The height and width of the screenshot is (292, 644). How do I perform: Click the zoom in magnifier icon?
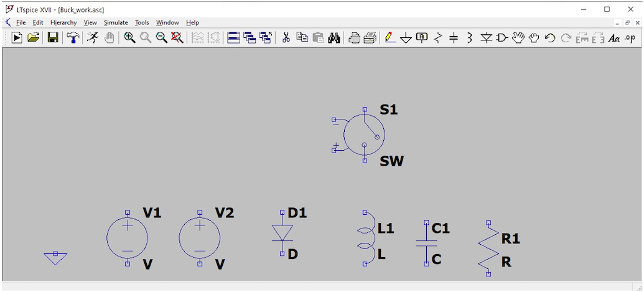[129, 38]
